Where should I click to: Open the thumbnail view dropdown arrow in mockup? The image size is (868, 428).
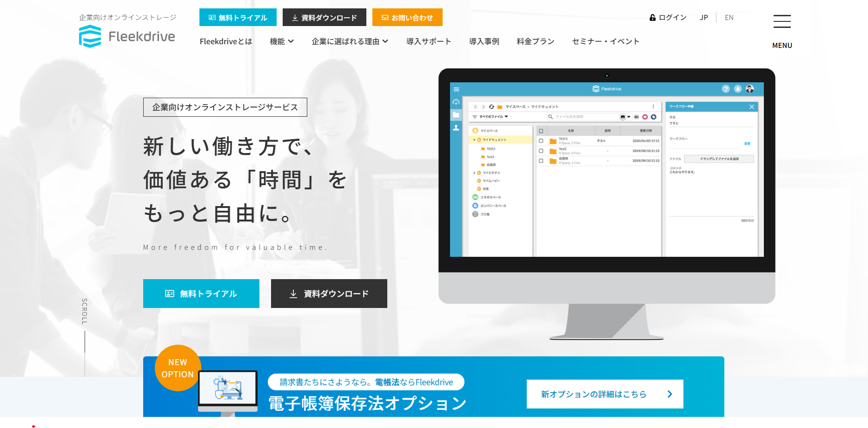629,117
